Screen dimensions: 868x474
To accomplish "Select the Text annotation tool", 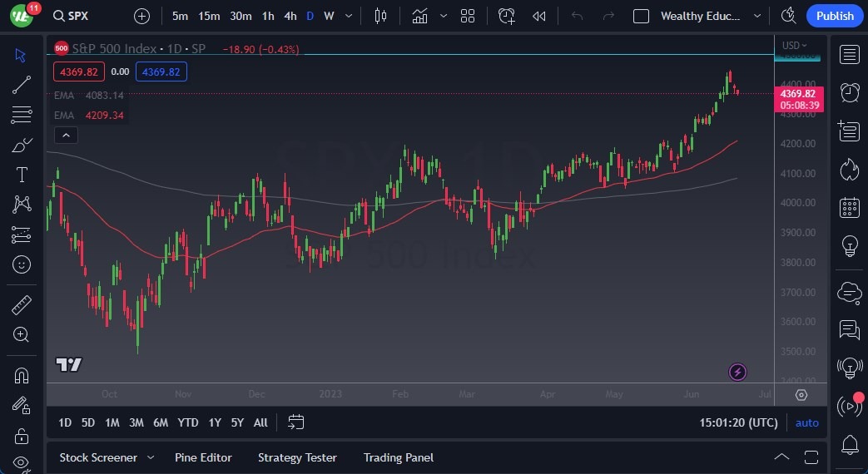I will [22, 175].
